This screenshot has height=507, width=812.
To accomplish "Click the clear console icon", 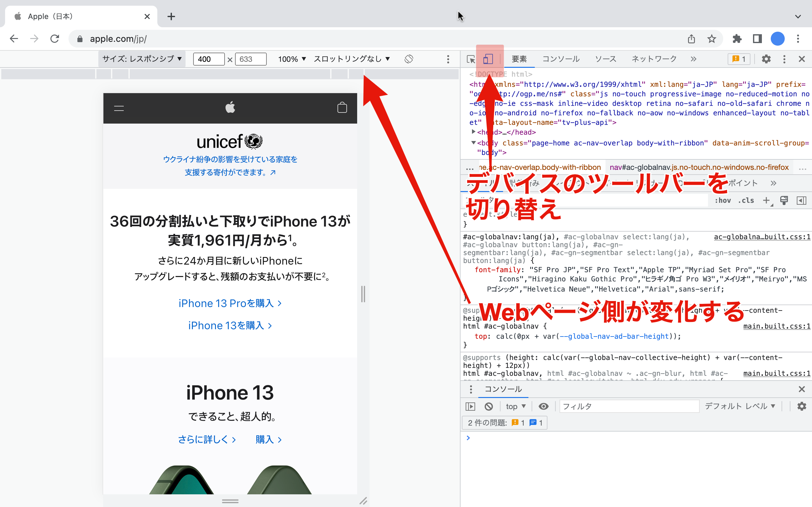I will (x=488, y=407).
